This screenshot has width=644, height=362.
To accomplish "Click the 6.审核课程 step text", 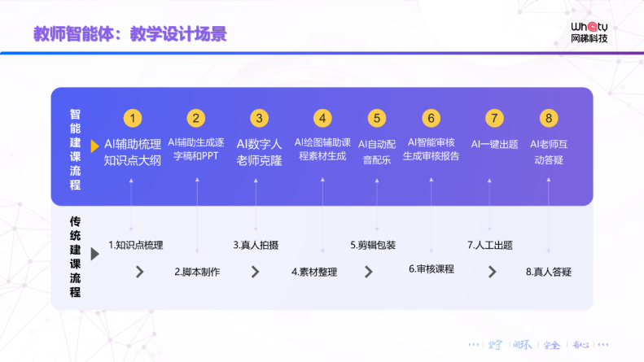I will click(x=431, y=269).
